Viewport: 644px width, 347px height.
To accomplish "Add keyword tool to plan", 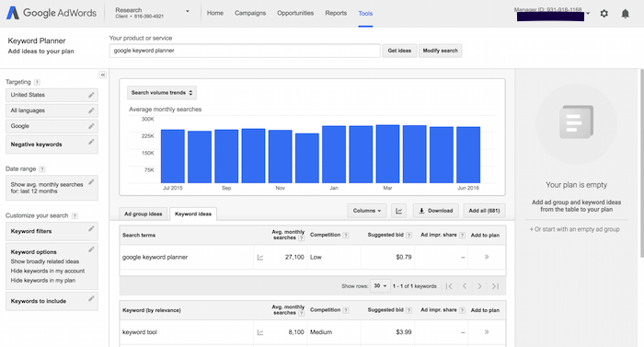I will pyautogui.click(x=487, y=331).
